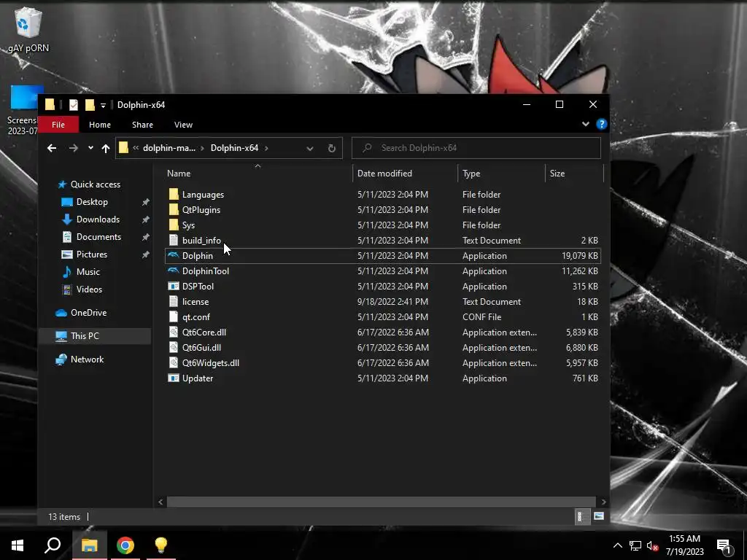The width and height of the screenshot is (747, 560).
Task: Open Google Chrome from the taskbar
Action: pyautogui.click(x=125, y=545)
